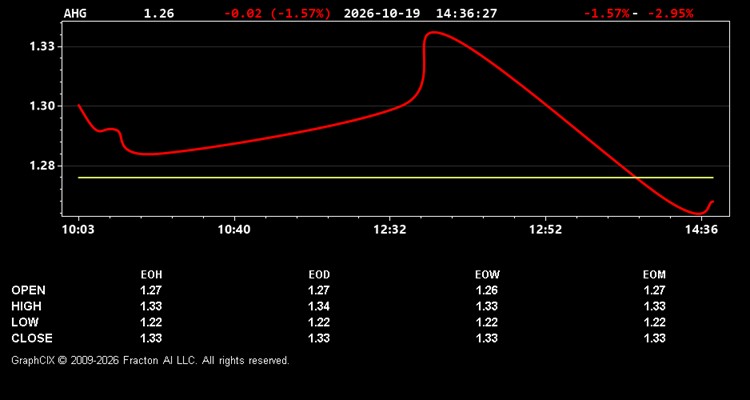Viewport: 750px width, 400px height.
Task: Select the EOW OPEN value 1.26
Action: coord(487,290)
